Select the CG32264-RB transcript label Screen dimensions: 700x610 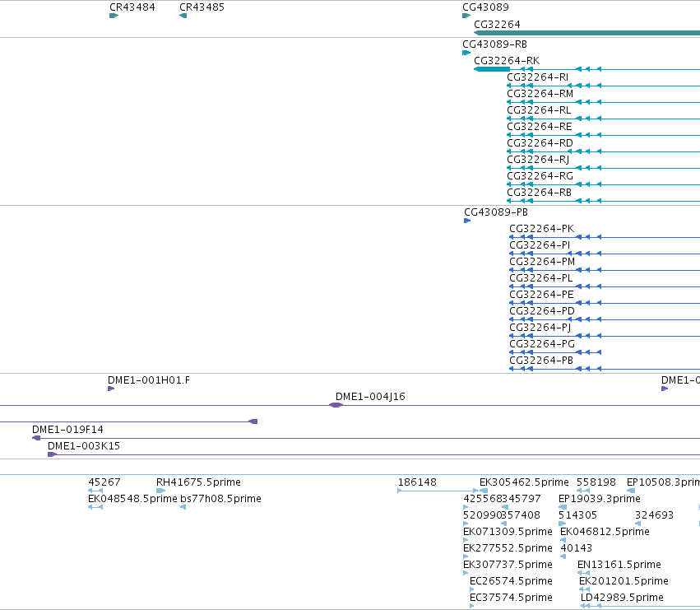click(539, 193)
